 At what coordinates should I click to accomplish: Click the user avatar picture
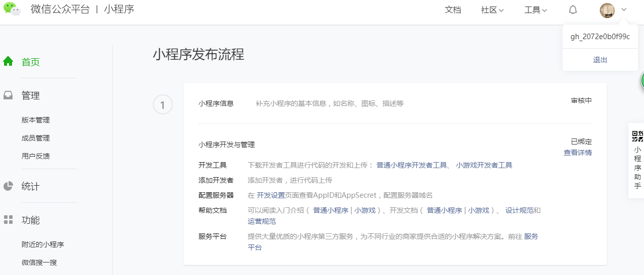point(607,11)
